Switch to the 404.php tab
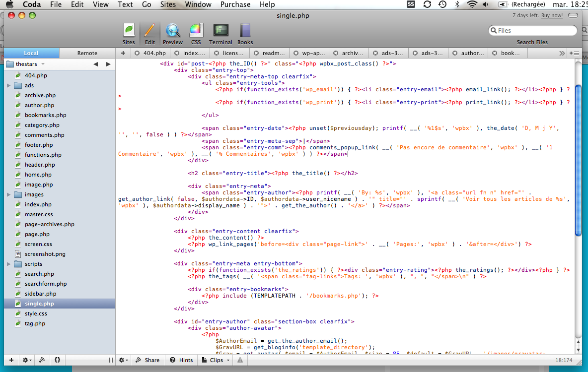Viewport: 588px width, 372px height. tap(154, 53)
